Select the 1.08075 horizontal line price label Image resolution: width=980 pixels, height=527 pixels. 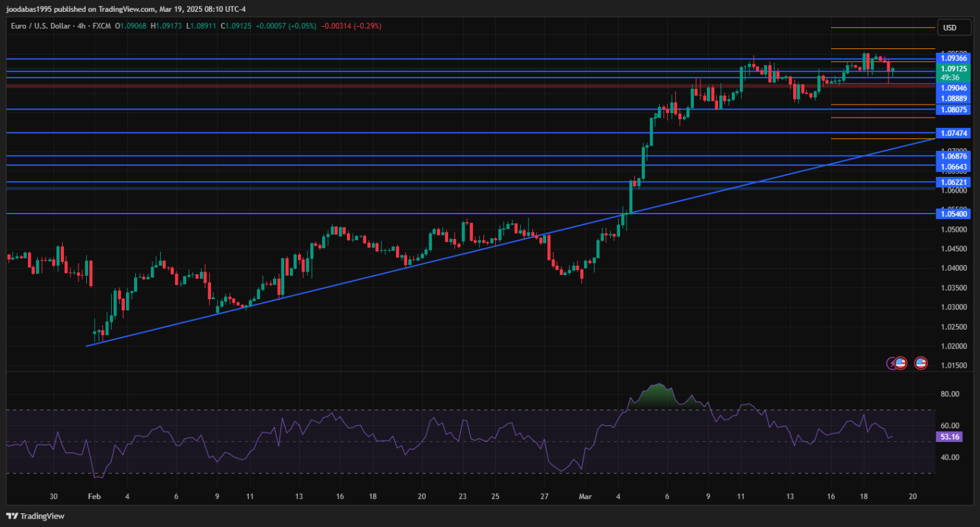pyautogui.click(x=954, y=110)
